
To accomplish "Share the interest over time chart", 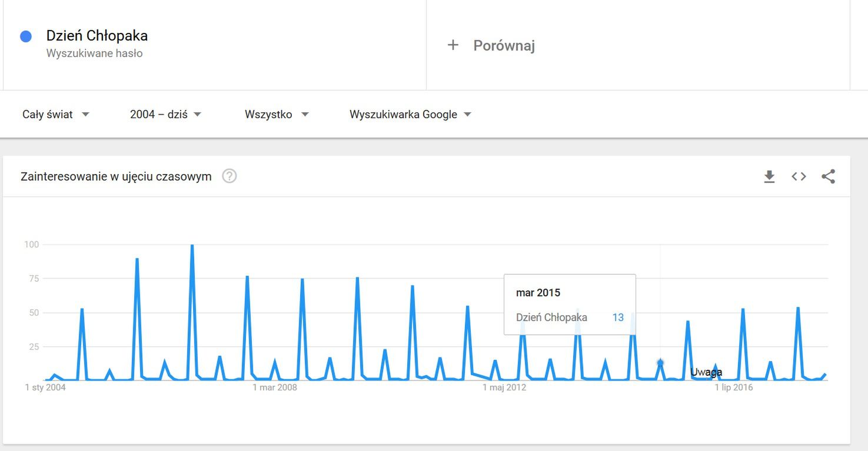I will (828, 176).
